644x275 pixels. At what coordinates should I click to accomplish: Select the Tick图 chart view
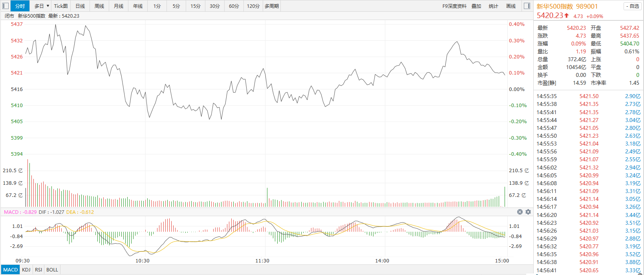coord(61,6)
